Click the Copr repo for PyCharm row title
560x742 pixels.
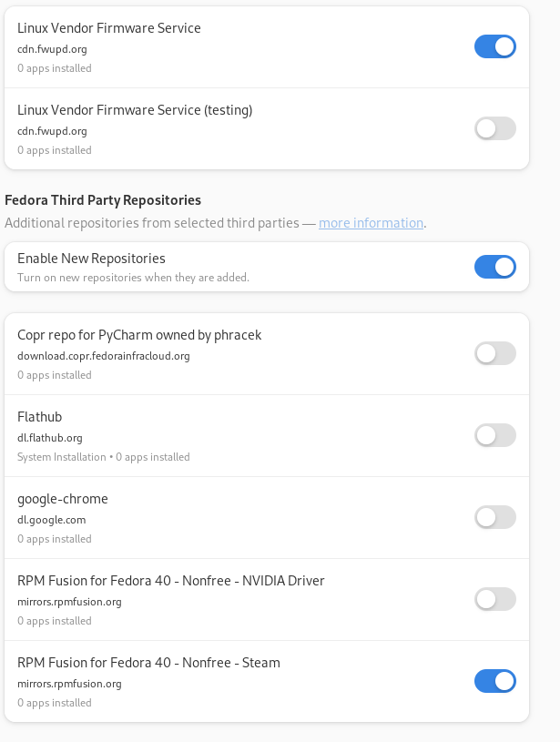tap(139, 335)
